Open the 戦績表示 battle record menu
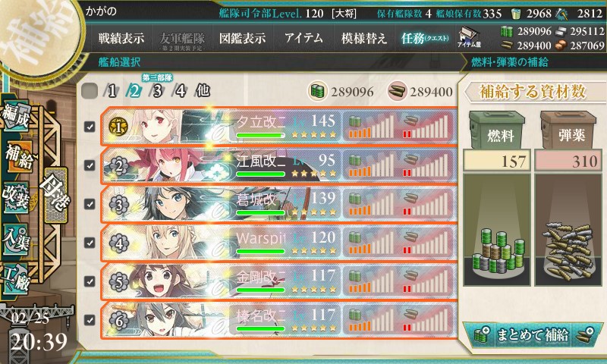 pyautogui.click(x=121, y=38)
